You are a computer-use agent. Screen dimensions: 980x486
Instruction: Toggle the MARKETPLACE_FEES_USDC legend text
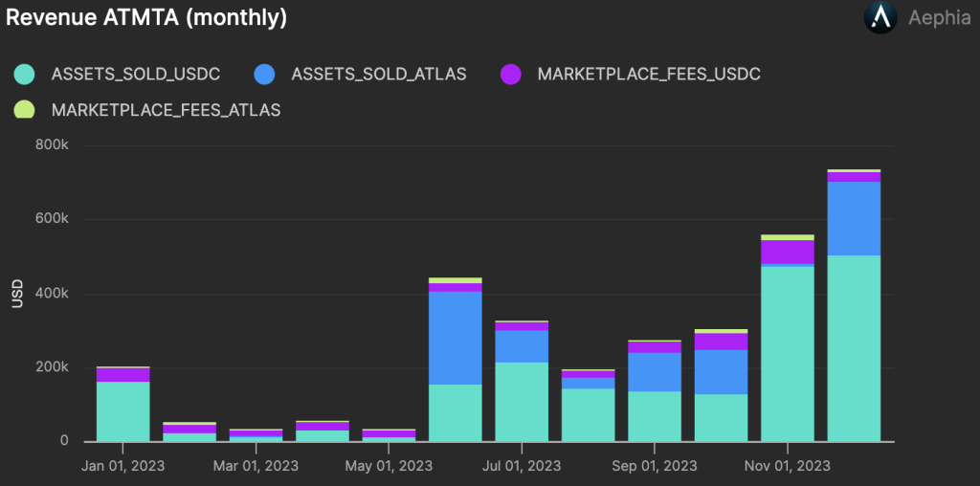click(649, 74)
